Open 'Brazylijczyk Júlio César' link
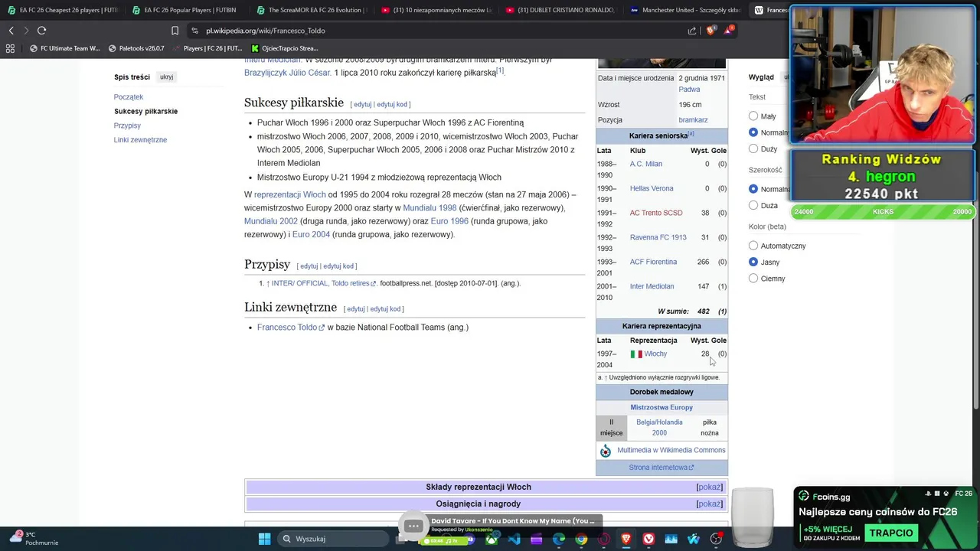Screen dimensions: 980x551 point(288,73)
